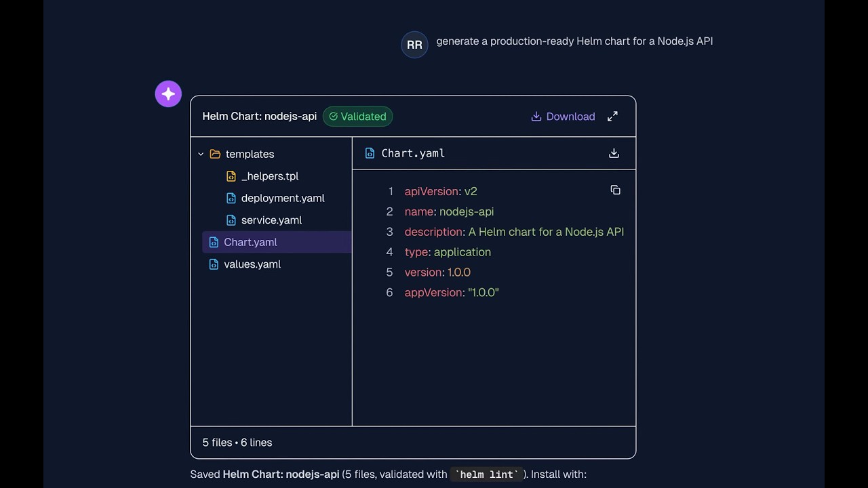
Task: Click the description line of code
Action: point(514,232)
